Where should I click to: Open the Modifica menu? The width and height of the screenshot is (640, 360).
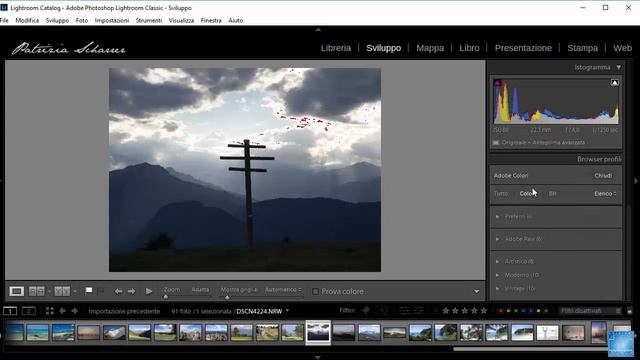pos(27,20)
